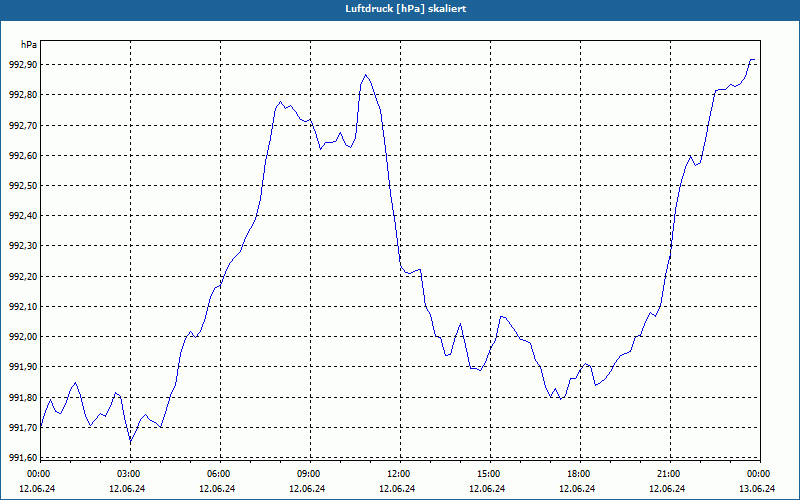Select the 992,70 y-axis label

pyautogui.click(x=23, y=126)
